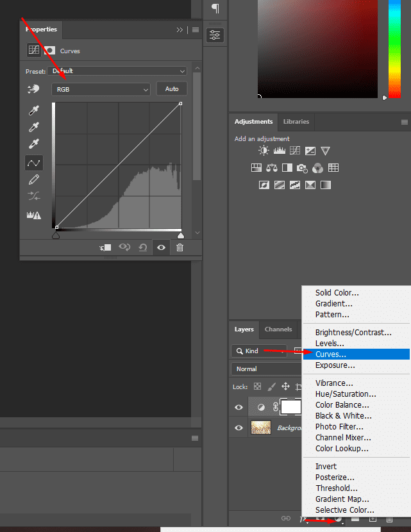
Task: Choose Curves... from the adjustment menu
Action: 330,354
